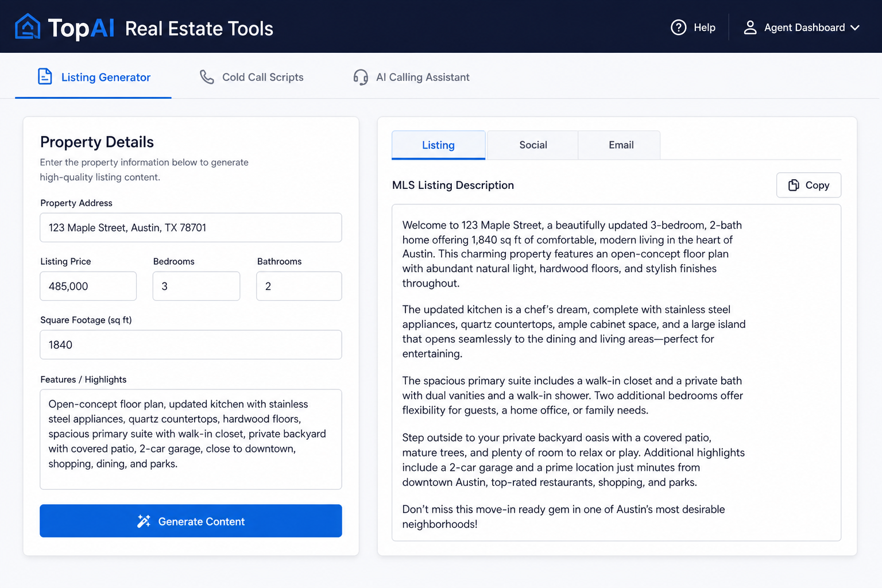Click the Generate Content button
882x588 pixels.
(x=191, y=521)
